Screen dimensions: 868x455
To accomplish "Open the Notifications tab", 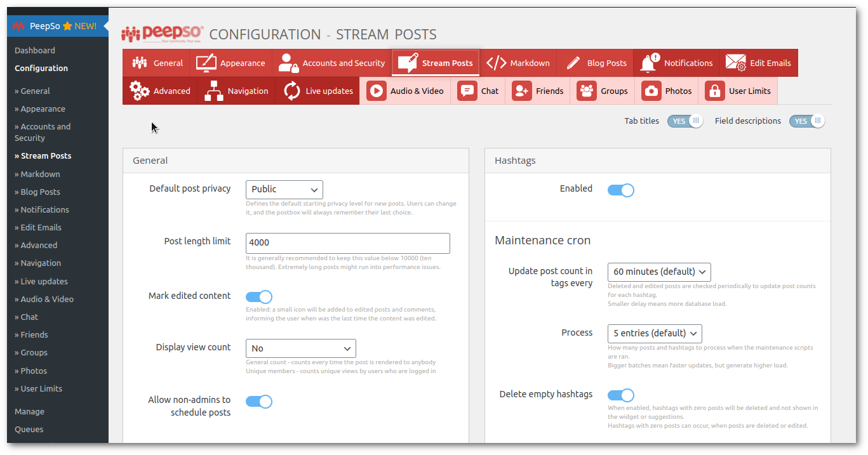I will [x=676, y=63].
